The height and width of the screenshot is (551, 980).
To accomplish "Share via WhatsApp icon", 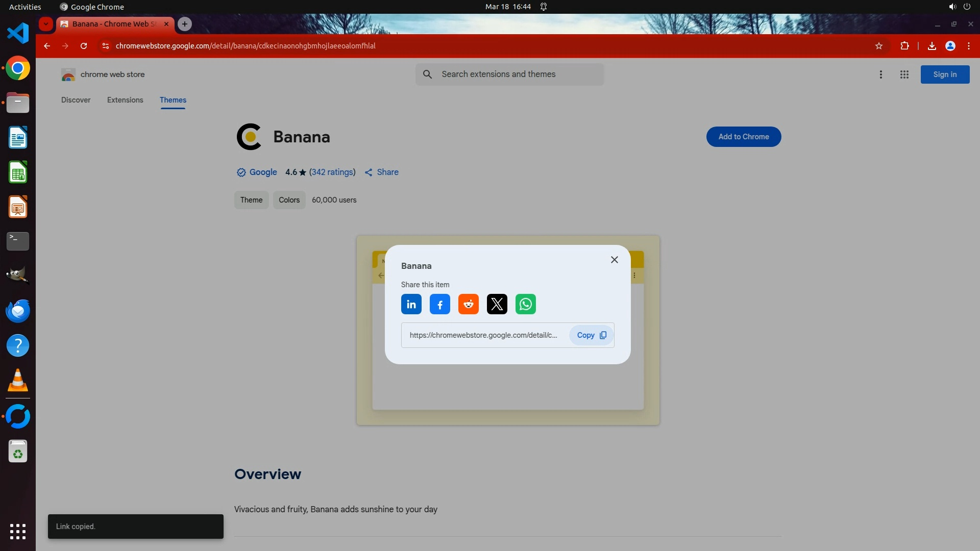I will (x=525, y=305).
